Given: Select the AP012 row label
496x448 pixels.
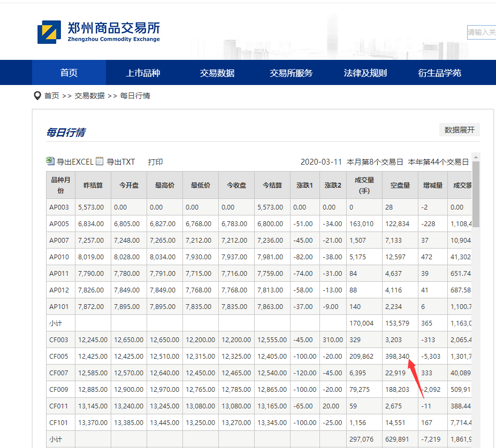Looking at the screenshot, I should pyautogui.click(x=59, y=290).
